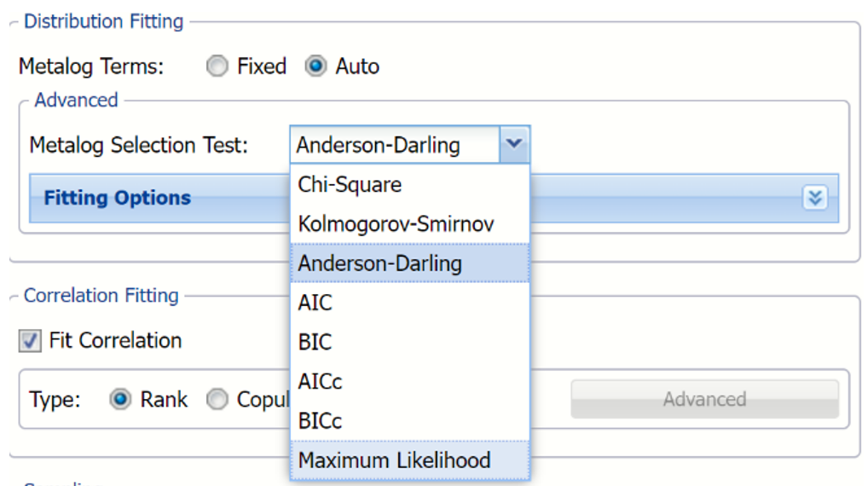Image resolution: width=868 pixels, height=486 pixels.
Task: Click the Metalog Selection Test dropdown arrow
Action: tap(513, 145)
